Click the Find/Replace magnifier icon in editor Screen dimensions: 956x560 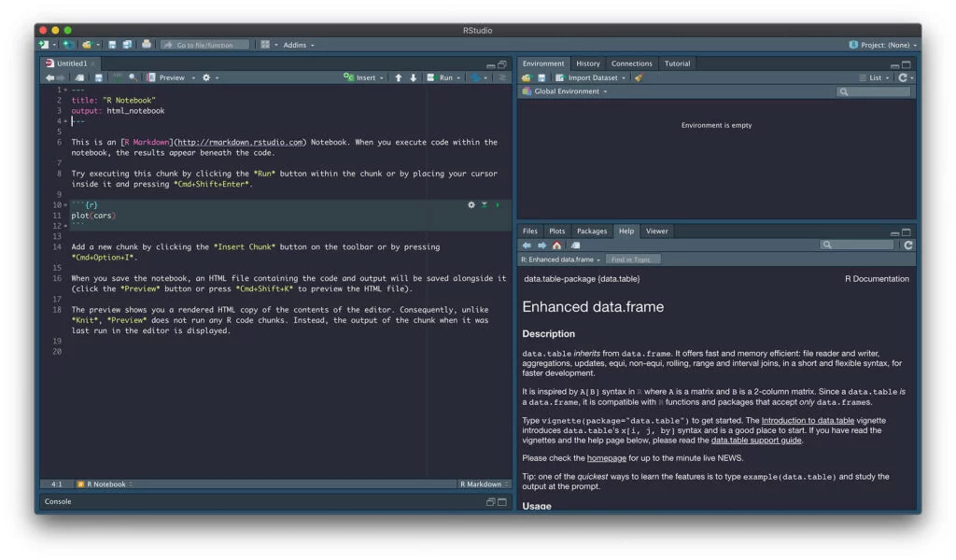pyautogui.click(x=133, y=77)
